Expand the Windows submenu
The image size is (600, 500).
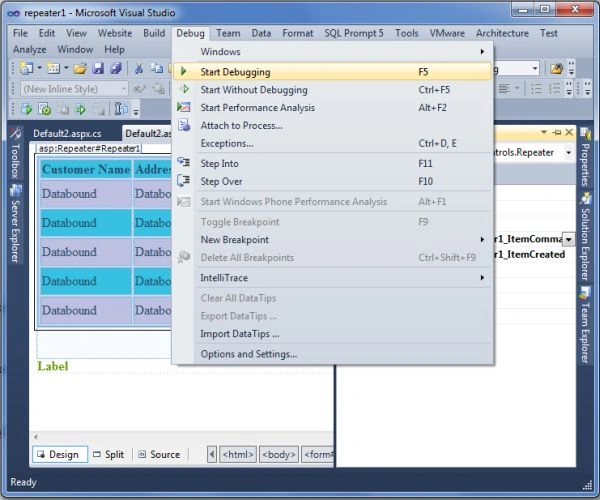click(332, 52)
